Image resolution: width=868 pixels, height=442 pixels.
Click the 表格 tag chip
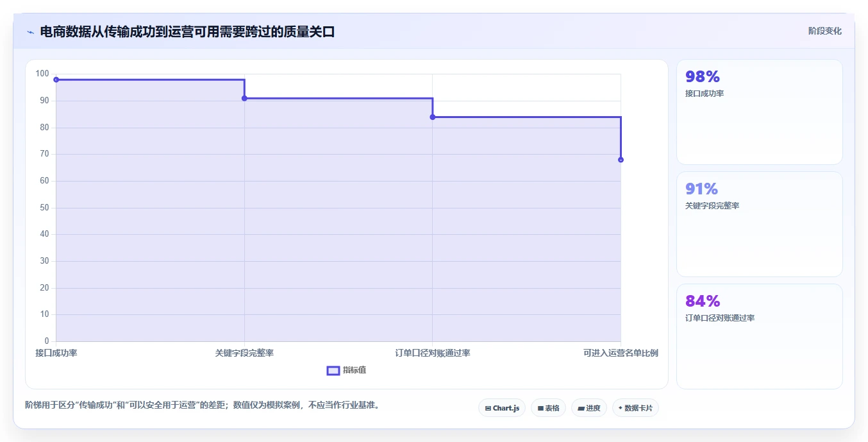[x=548, y=408]
